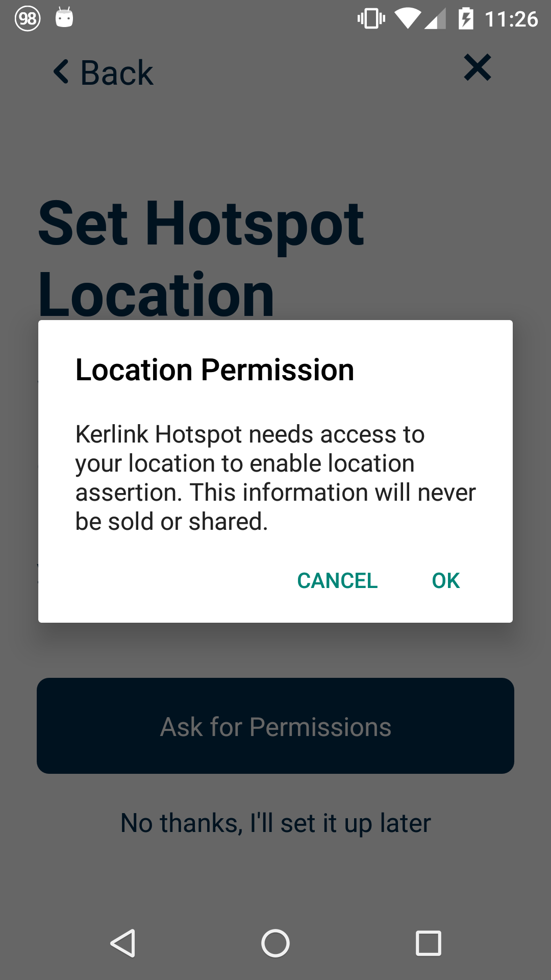The height and width of the screenshot is (980, 551).
Task: Tap the Back text label
Action: click(x=117, y=72)
